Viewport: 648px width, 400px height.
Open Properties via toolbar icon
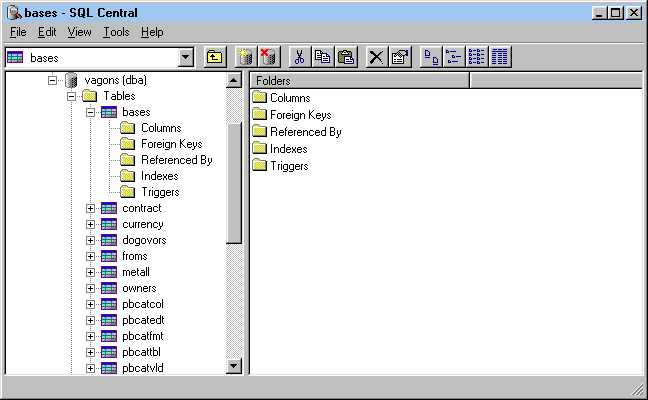(x=400, y=57)
